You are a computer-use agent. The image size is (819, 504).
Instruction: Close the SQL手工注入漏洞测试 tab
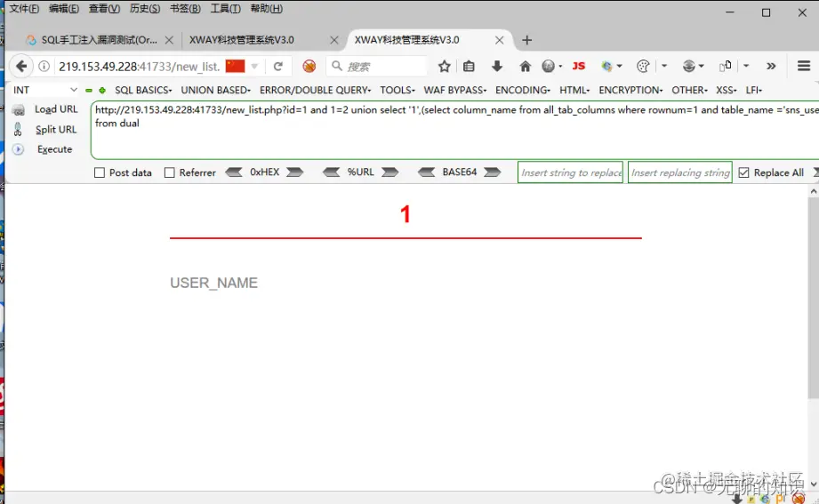[x=169, y=40]
